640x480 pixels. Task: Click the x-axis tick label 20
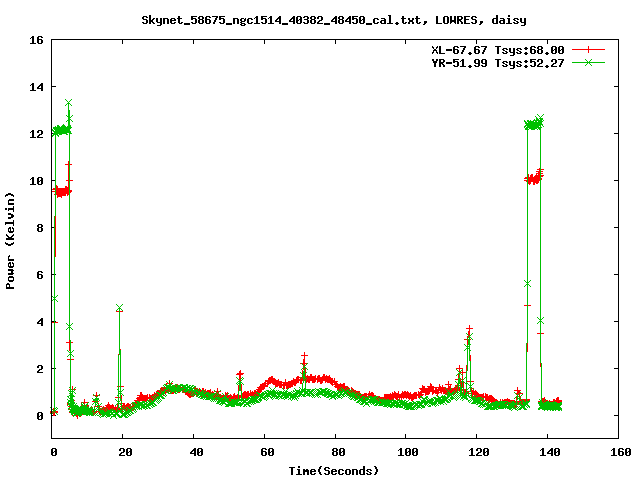[125, 452]
